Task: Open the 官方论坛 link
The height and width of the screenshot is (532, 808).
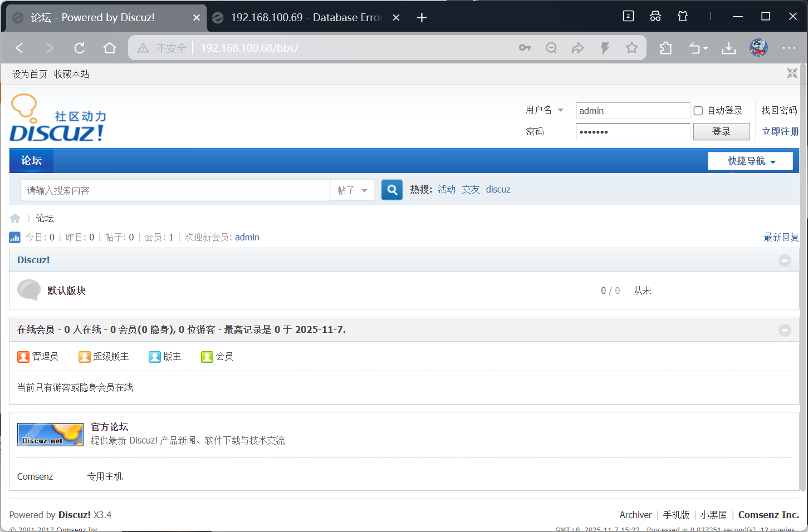Action: [110, 427]
